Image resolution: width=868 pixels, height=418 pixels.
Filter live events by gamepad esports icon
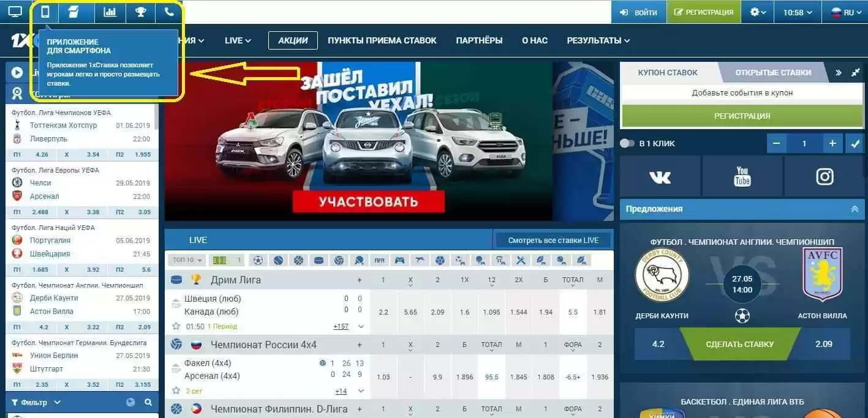click(399, 260)
